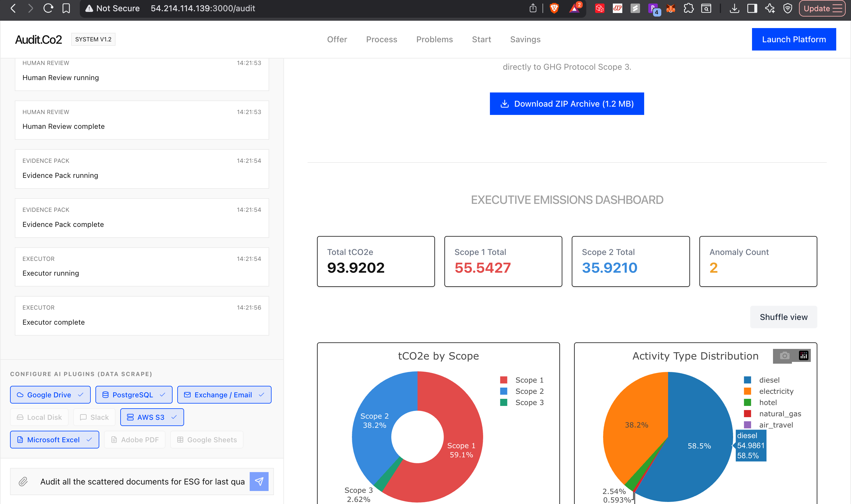Reload the page with browser refresh icon
This screenshot has height=504, width=851.
pos(48,8)
